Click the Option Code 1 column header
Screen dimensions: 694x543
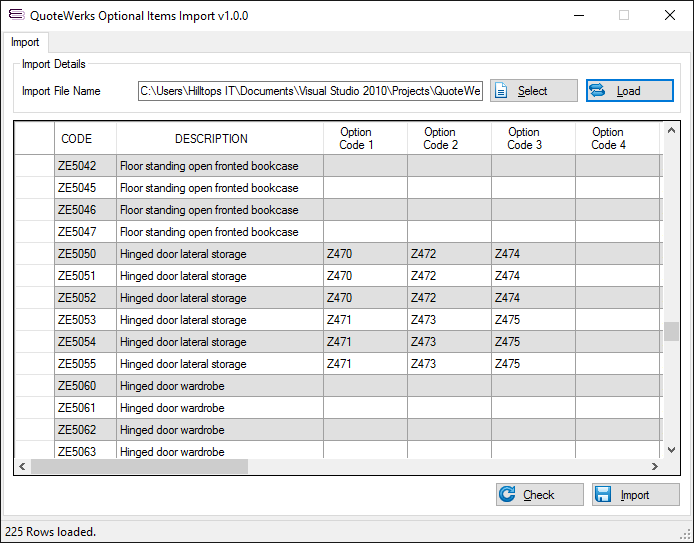357,139
